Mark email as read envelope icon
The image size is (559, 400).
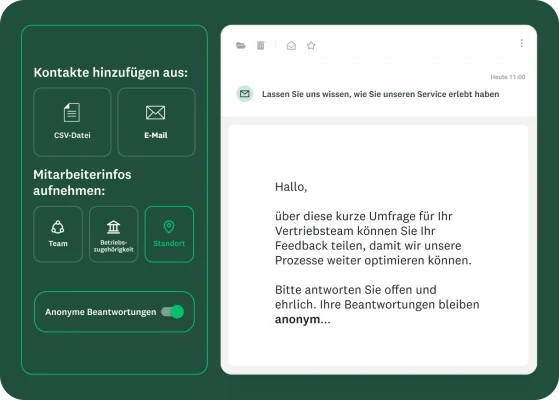(x=291, y=46)
